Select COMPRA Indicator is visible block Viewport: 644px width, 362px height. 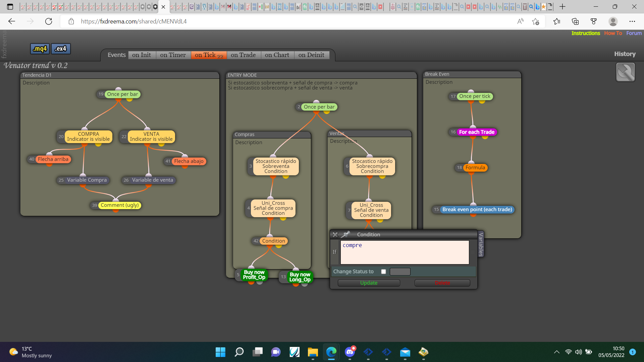coord(88,136)
